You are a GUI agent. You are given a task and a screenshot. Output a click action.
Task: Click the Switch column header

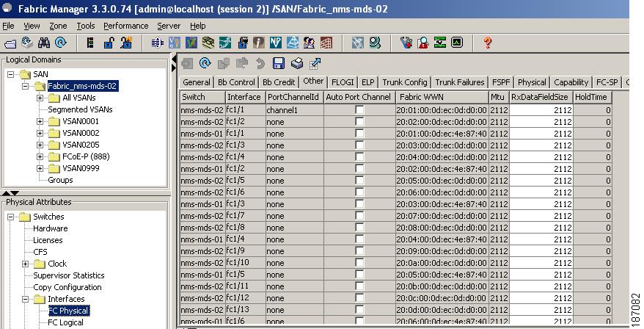pos(202,97)
